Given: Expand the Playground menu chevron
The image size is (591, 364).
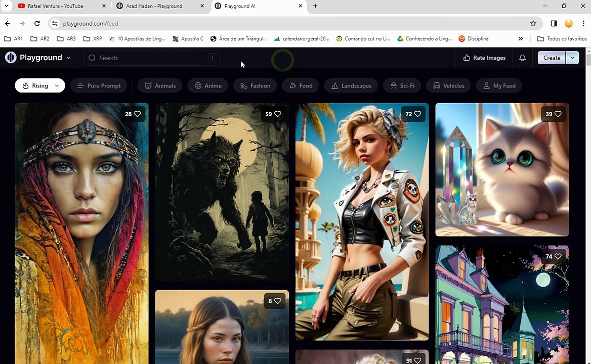Looking at the screenshot, I should click(69, 58).
